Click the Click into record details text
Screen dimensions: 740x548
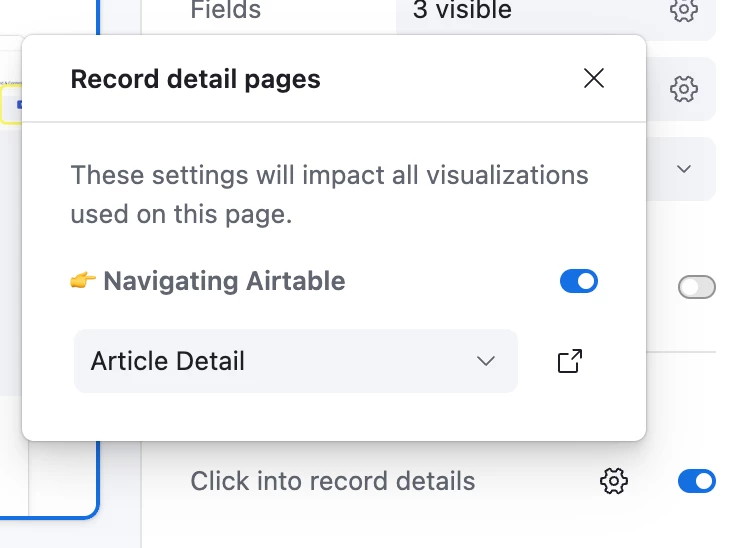[333, 481]
